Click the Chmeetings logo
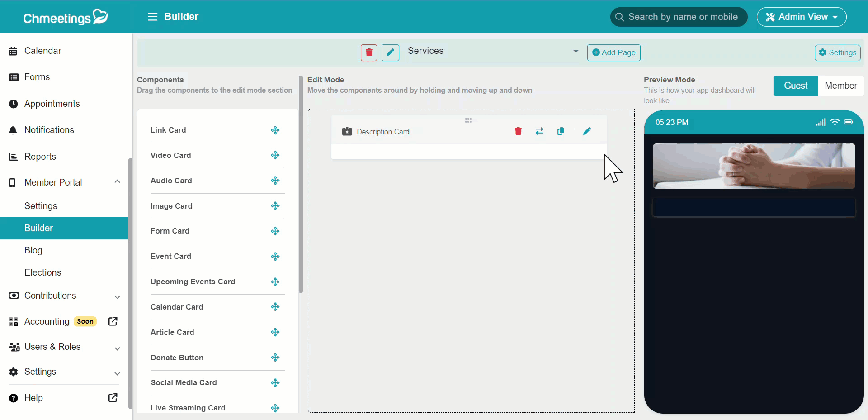868x420 pixels. pyautogui.click(x=66, y=17)
